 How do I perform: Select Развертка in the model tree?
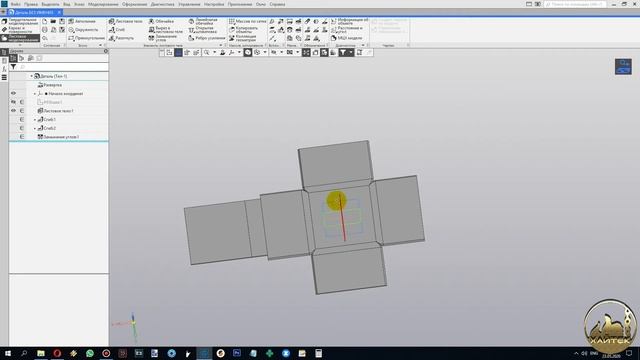[x=50, y=85]
